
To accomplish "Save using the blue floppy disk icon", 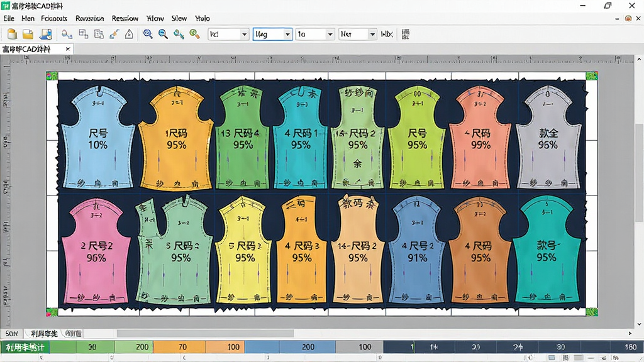I will [45, 34].
